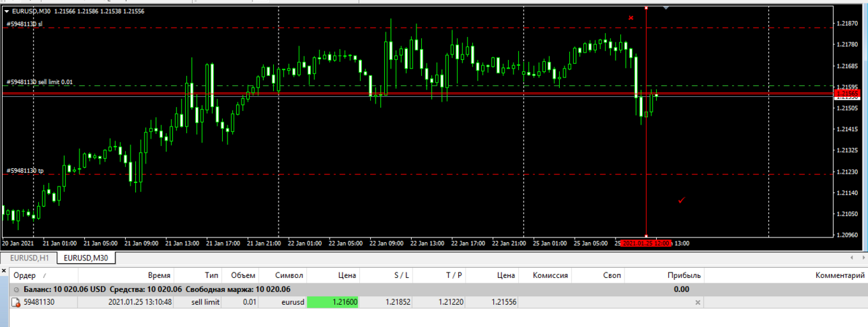Click the 1.21870 price axis label
The image size is (868, 327).
[x=846, y=24]
